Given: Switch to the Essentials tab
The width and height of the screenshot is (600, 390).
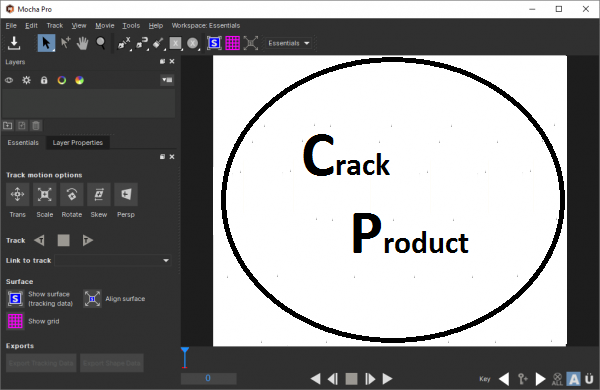Looking at the screenshot, I should [x=23, y=143].
